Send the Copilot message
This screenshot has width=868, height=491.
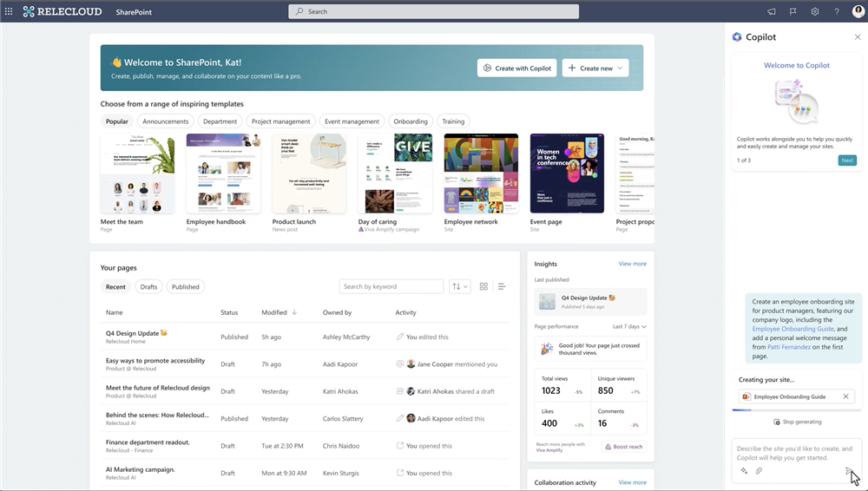[x=849, y=470]
